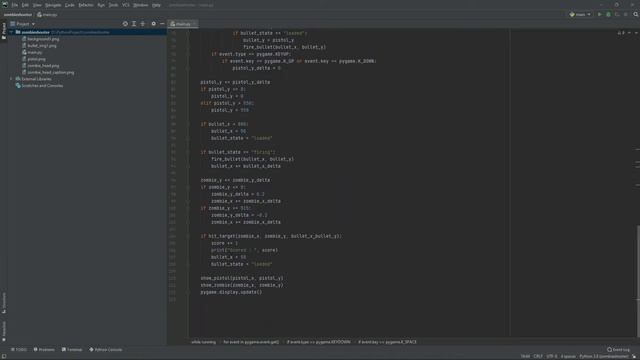640x360 pixels.
Task: Open the Tools menu
Action: pos(113,5)
